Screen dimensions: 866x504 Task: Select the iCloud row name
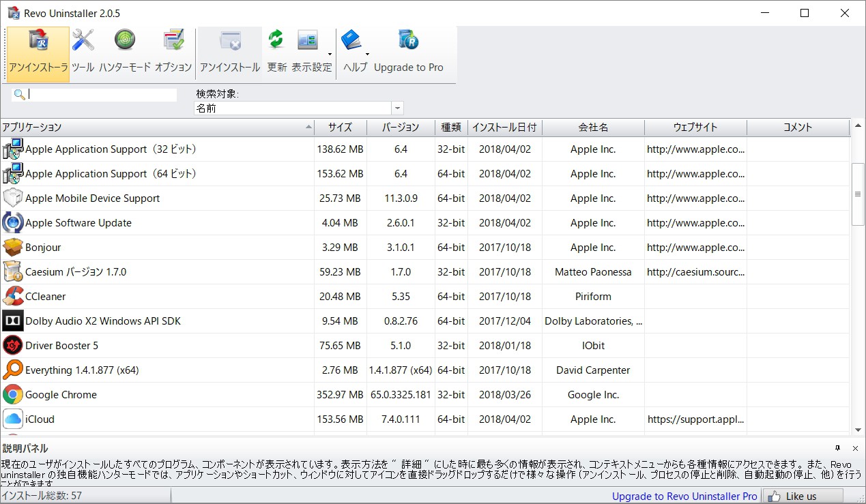(40, 419)
